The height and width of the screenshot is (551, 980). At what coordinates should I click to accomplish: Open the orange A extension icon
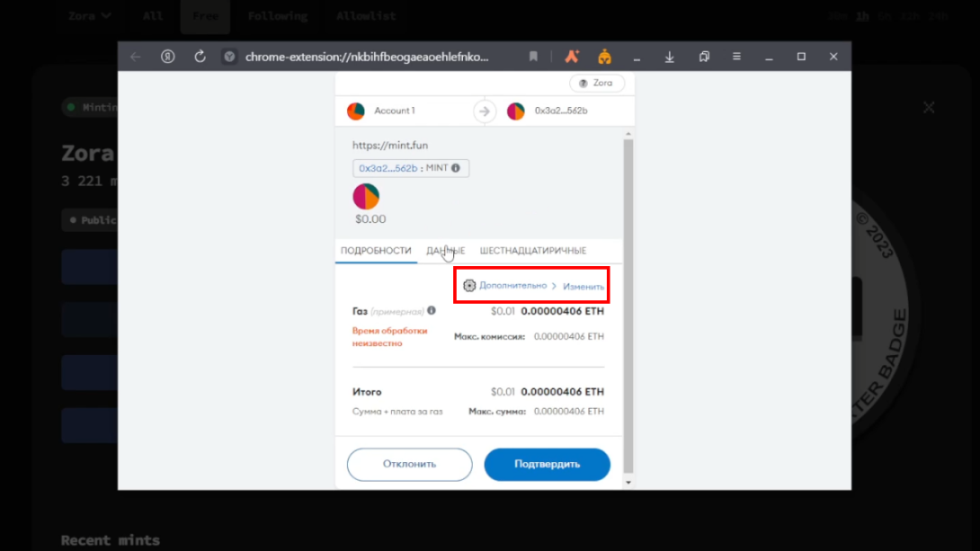pyautogui.click(x=572, y=57)
